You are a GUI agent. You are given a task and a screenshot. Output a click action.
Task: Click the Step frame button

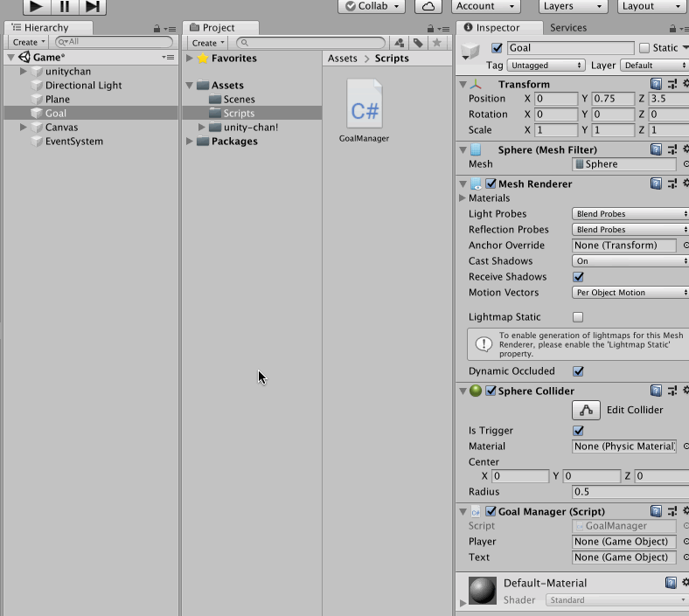(92, 6)
